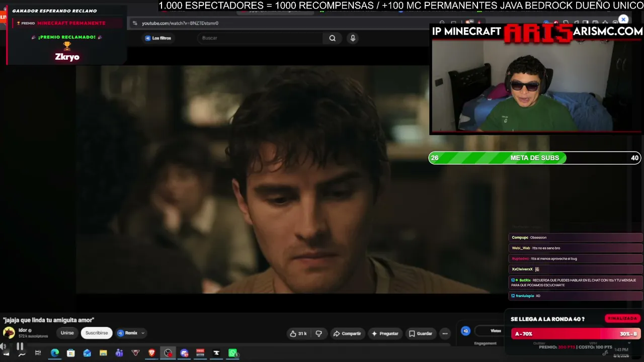The width and height of the screenshot is (644, 362).
Task: Start voice search with the microphone icon
Action: (353, 38)
